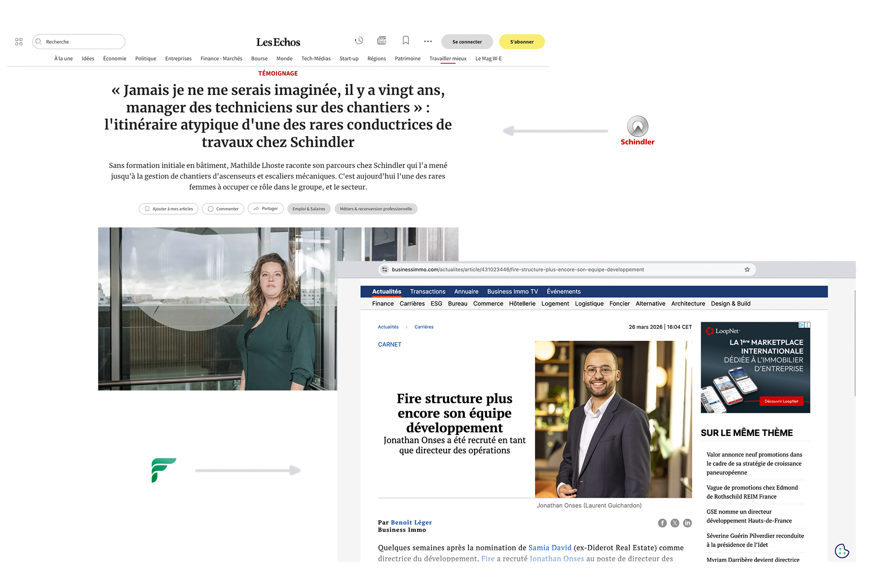This screenshot has width=882, height=588.
Task: Share article on LinkedIn icon
Action: coord(687,523)
